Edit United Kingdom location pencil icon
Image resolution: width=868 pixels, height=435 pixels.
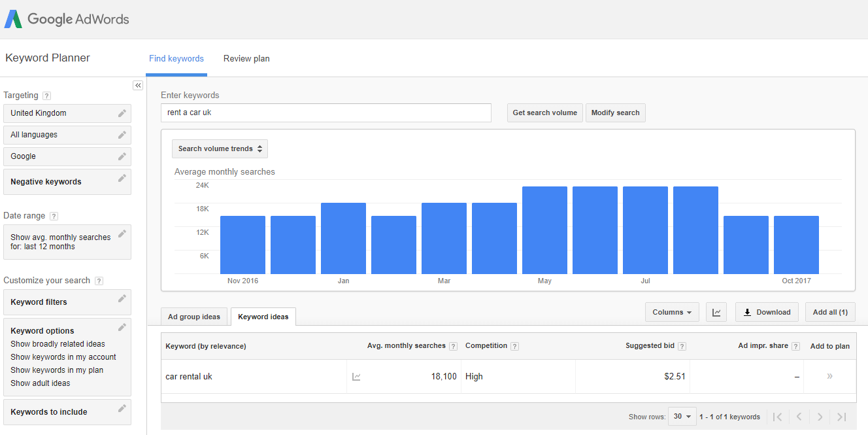[x=122, y=113]
